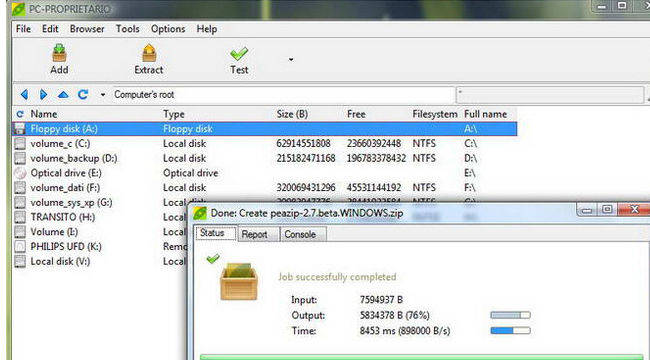Click the Extract toolbar icon

(x=149, y=53)
